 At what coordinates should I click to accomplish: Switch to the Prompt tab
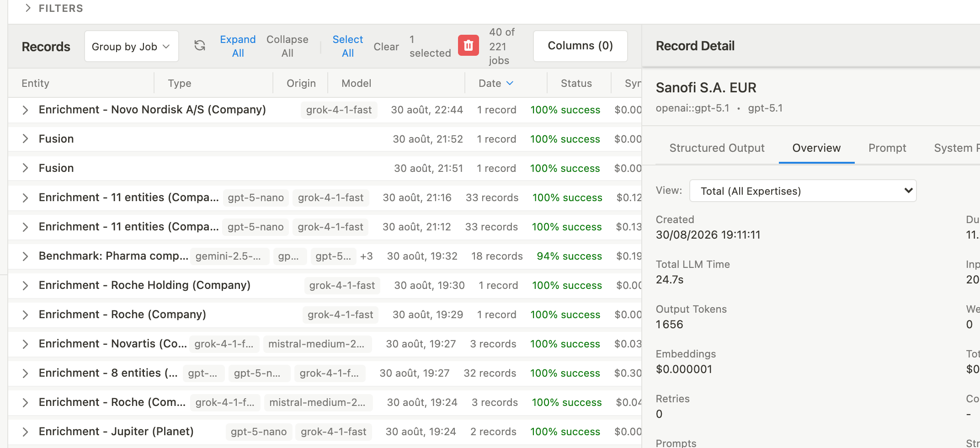pos(887,148)
